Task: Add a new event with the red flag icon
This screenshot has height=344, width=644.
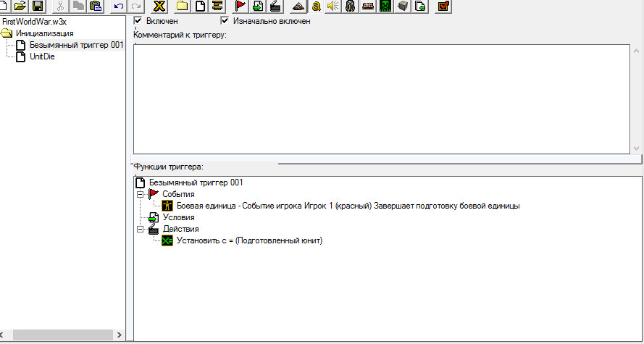Action: (x=241, y=6)
